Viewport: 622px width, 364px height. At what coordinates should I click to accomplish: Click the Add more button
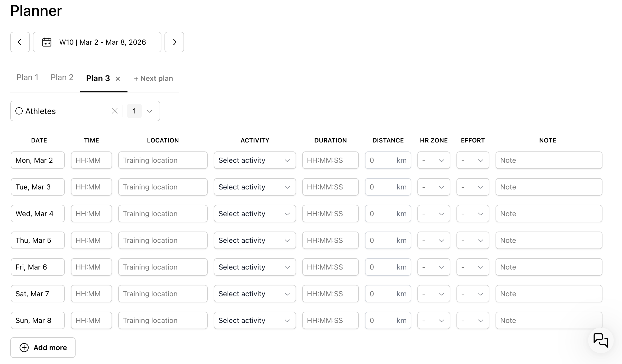coord(43,348)
